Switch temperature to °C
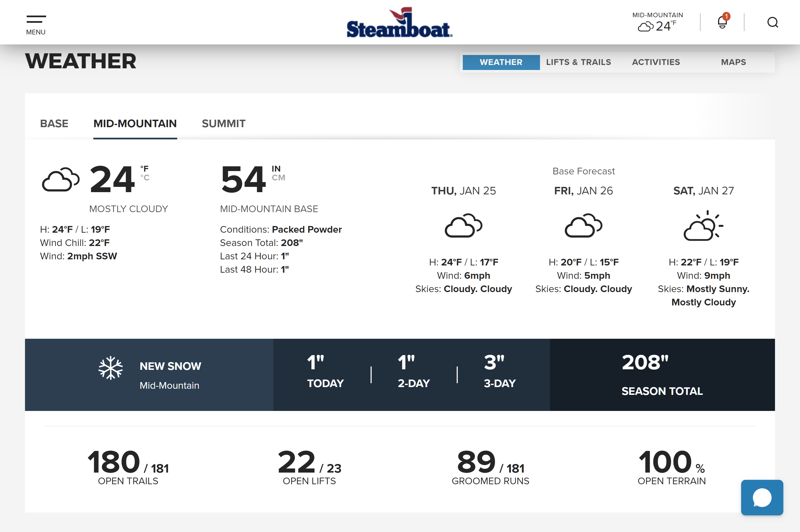 (x=145, y=178)
